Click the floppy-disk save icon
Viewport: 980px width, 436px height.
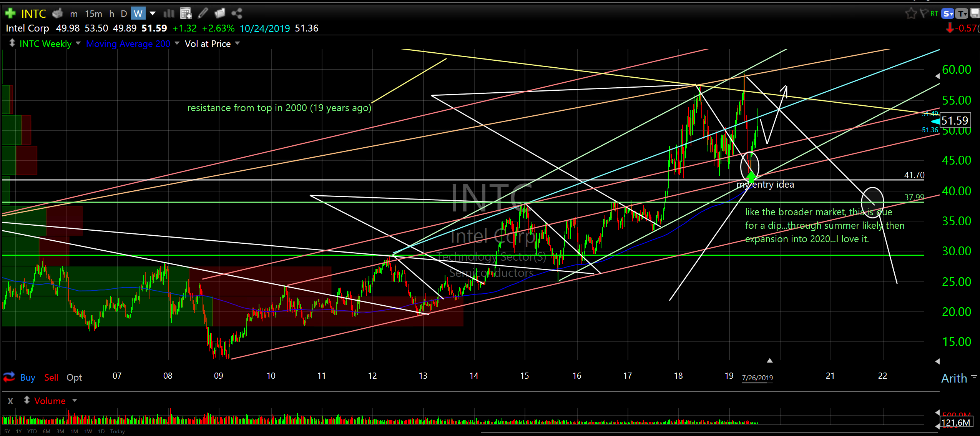pos(975,13)
